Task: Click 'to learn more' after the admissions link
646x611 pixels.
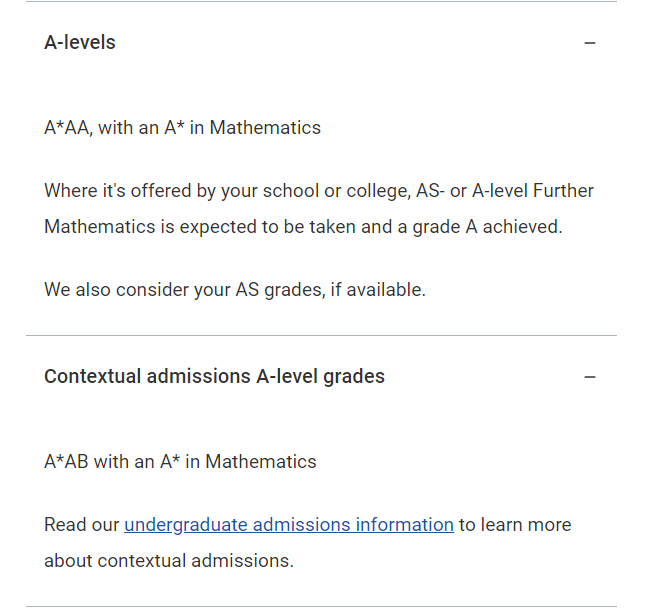Action: click(515, 525)
